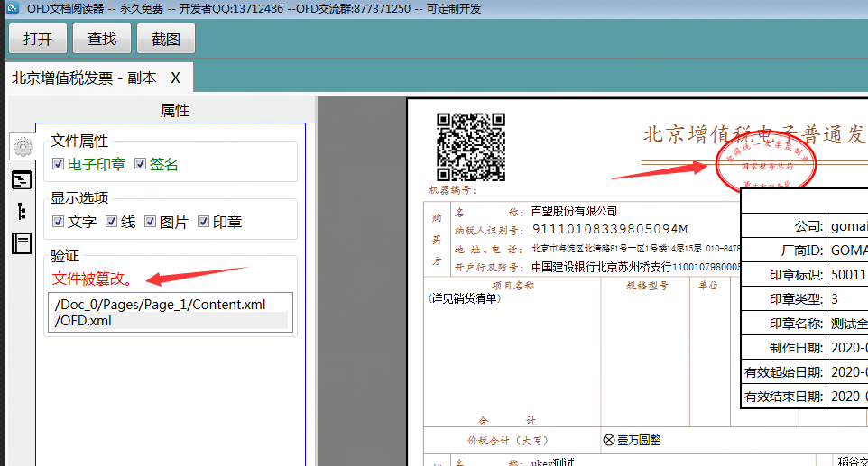This screenshot has width=868, height=466.
Task: Uncheck the 线 display option
Action: tap(111, 221)
